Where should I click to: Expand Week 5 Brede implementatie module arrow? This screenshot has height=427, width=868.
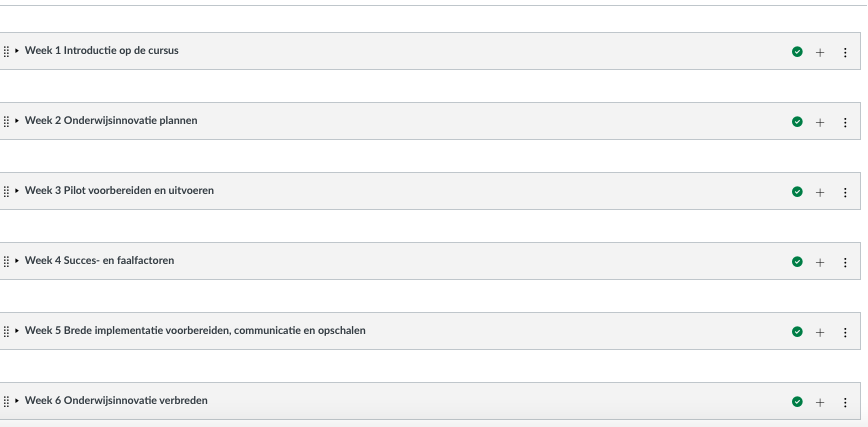pos(18,331)
